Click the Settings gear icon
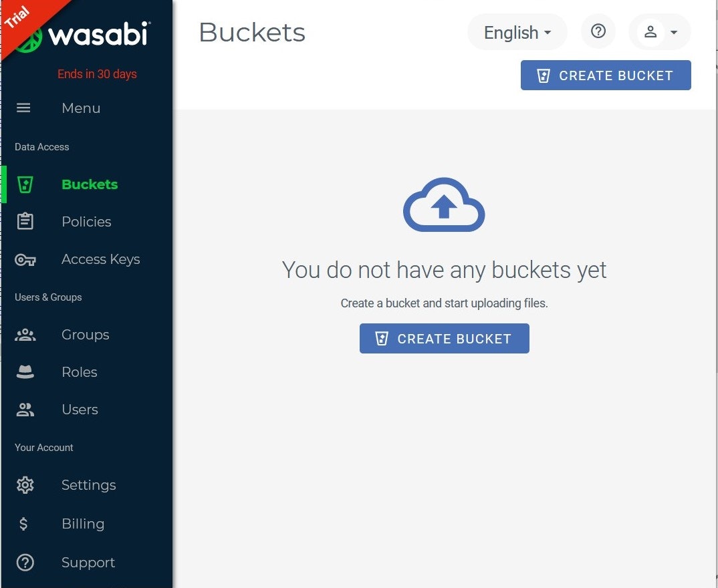The height and width of the screenshot is (588, 718). pos(25,485)
